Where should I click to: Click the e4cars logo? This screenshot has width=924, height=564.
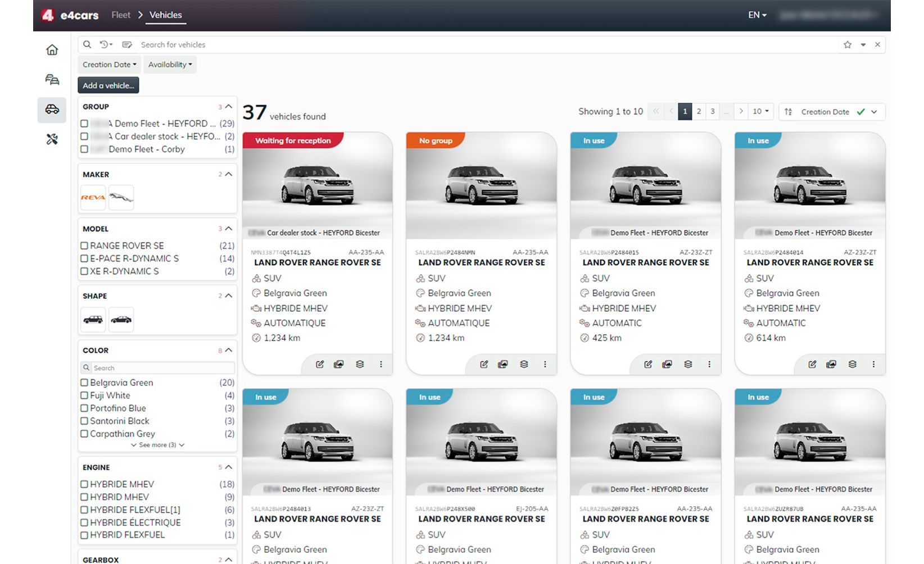(x=70, y=15)
